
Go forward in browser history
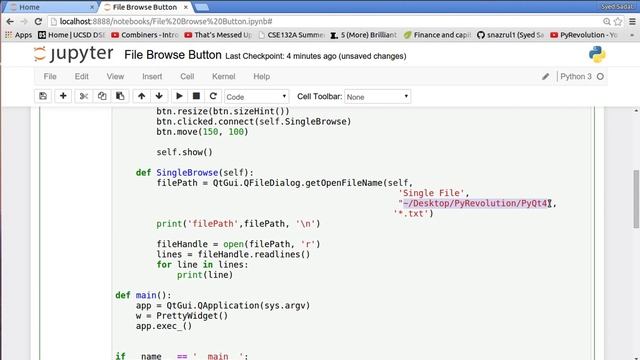(x=24, y=21)
